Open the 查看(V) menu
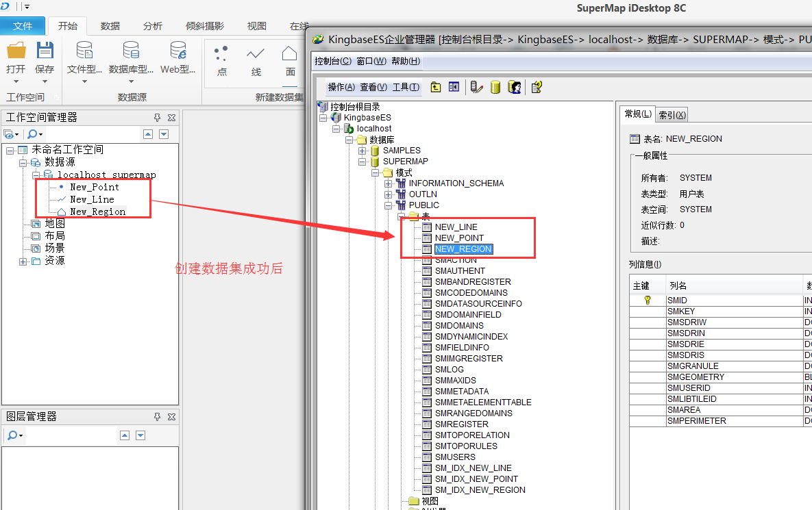 click(x=373, y=87)
